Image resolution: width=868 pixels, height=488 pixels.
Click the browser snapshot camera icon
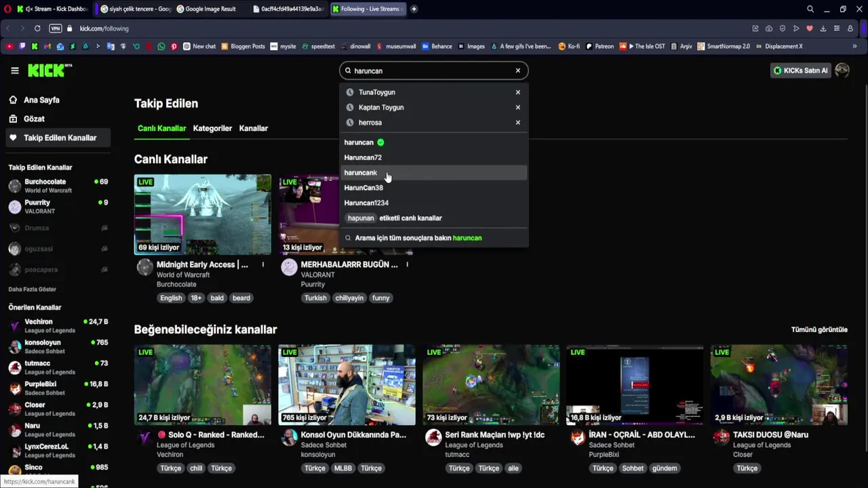click(x=769, y=28)
